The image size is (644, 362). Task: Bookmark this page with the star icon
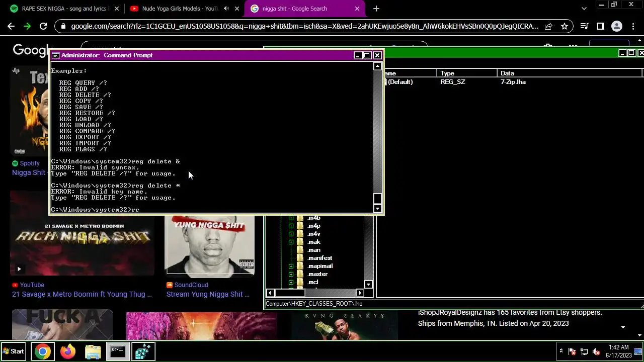565,26
